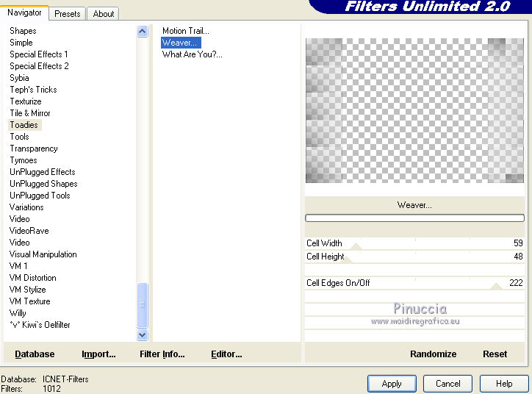
Task: Select Kiwi's Oelfilter category
Action: 40,325
